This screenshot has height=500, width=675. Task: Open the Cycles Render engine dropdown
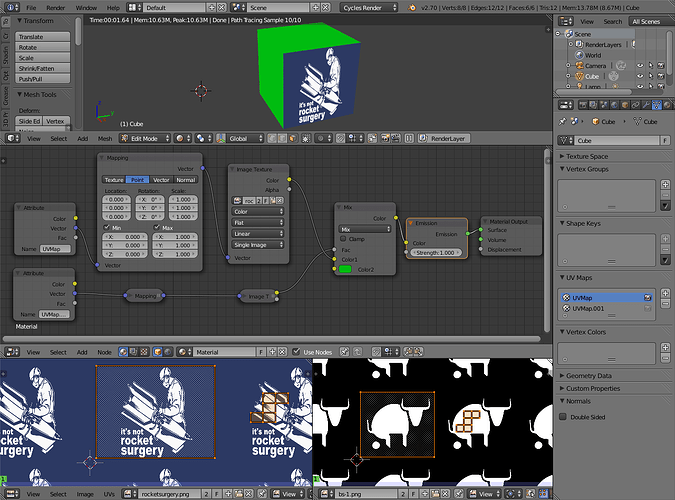click(369, 7)
